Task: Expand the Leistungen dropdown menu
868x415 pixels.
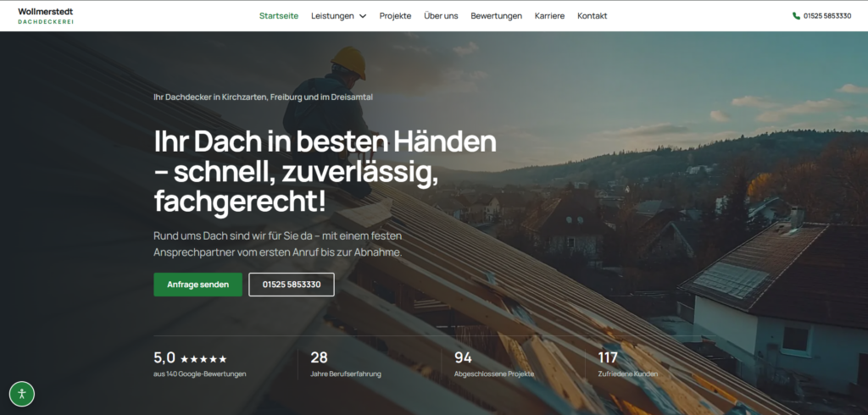Action: click(338, 16)
